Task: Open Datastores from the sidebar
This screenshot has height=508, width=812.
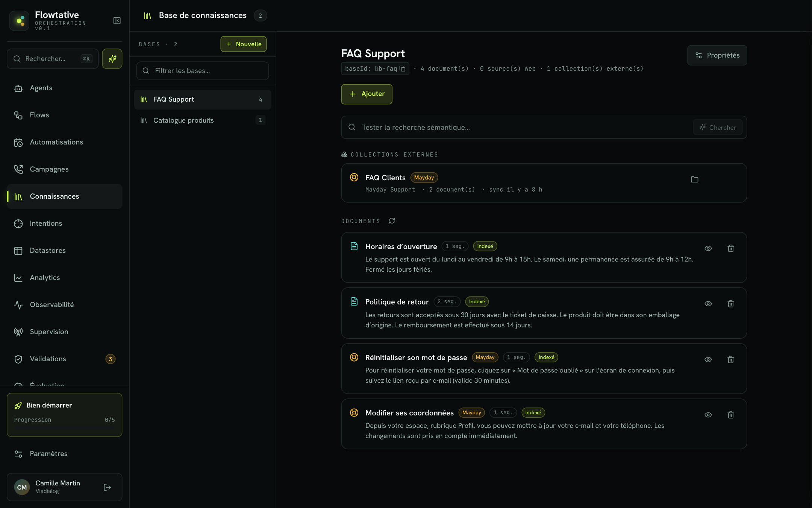Action: [x=64, y=251]
